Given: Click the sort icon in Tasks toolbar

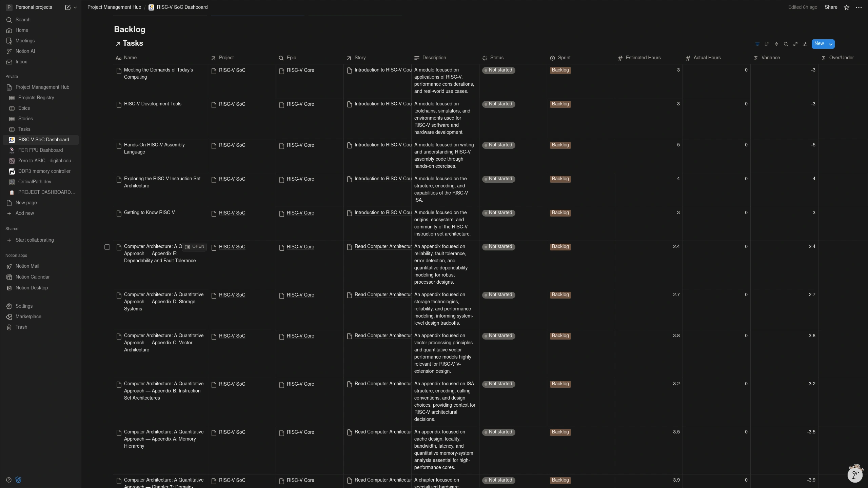Looking at the screenshot, I should 767,44.
